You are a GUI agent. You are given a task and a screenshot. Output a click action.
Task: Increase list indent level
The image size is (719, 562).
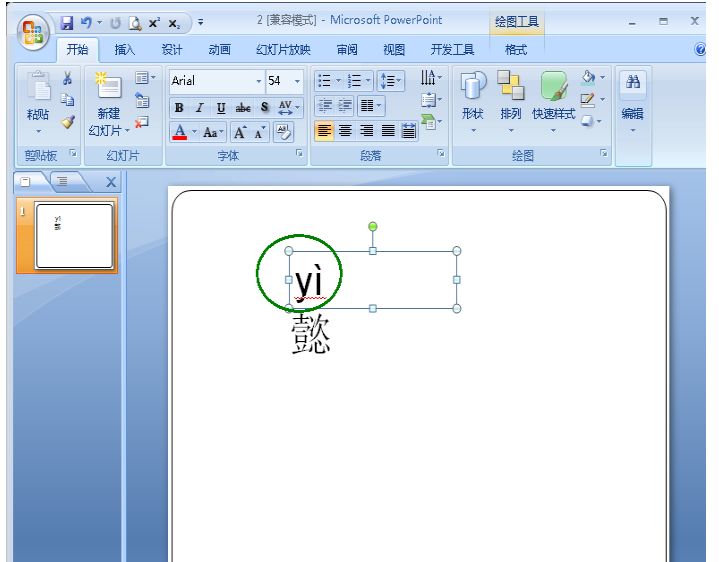344,106
